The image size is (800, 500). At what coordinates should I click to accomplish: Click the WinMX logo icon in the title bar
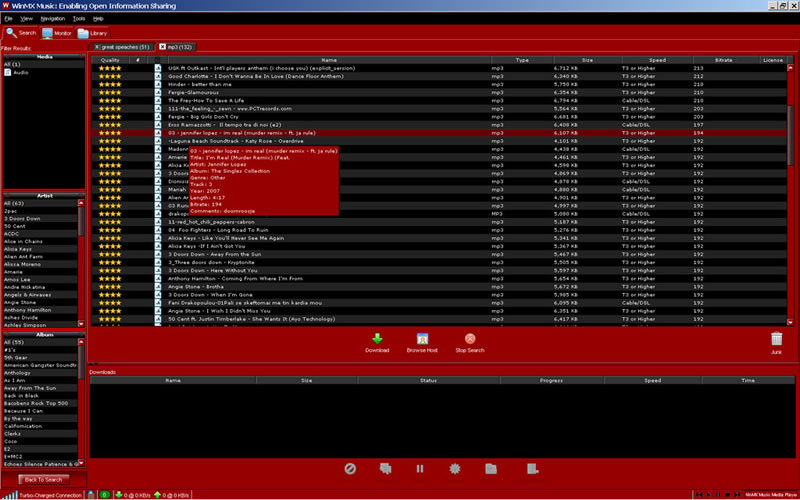(x=6, y=6)
